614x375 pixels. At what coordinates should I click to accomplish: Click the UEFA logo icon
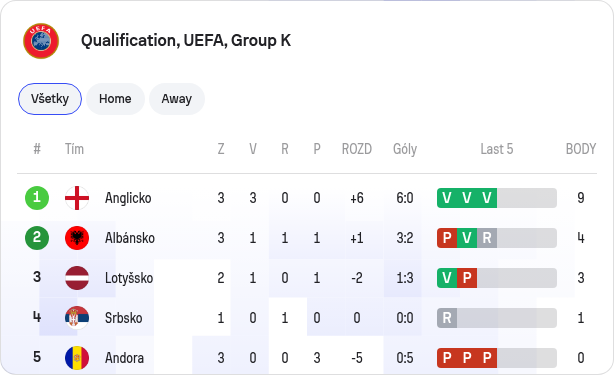point(41,41)
